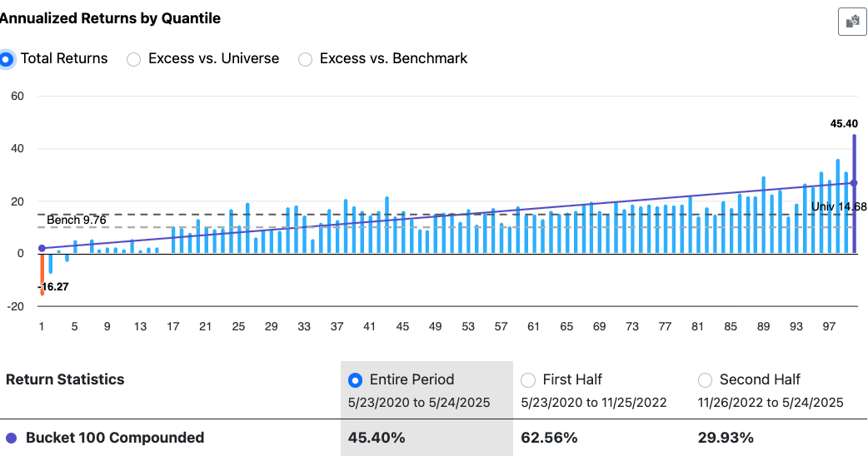Select Second Half period option

tap(705, 380)
